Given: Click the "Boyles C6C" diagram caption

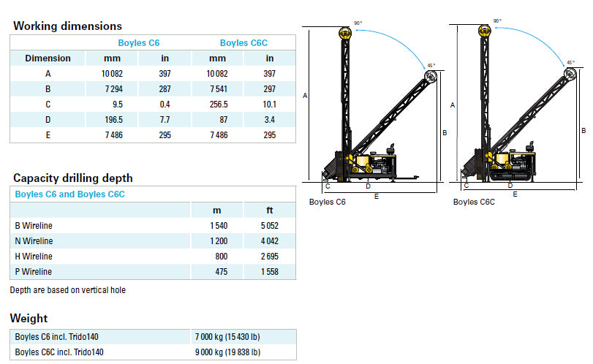Looking at the screenshot, I should point(474,202).
